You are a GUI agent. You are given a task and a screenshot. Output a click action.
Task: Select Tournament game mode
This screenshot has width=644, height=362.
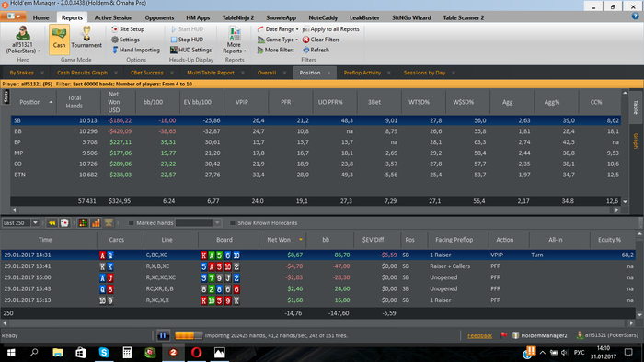point(86,39)
